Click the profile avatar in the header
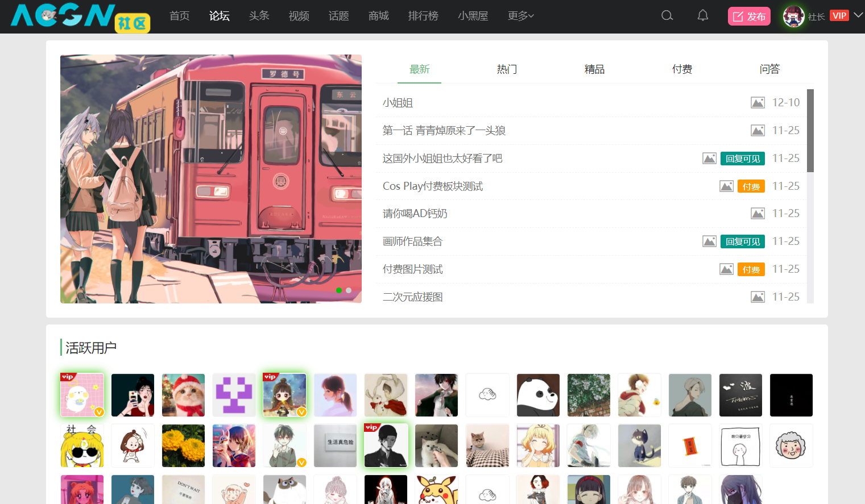The width and height of the screenshot is (865, 504). pos(793,16)
